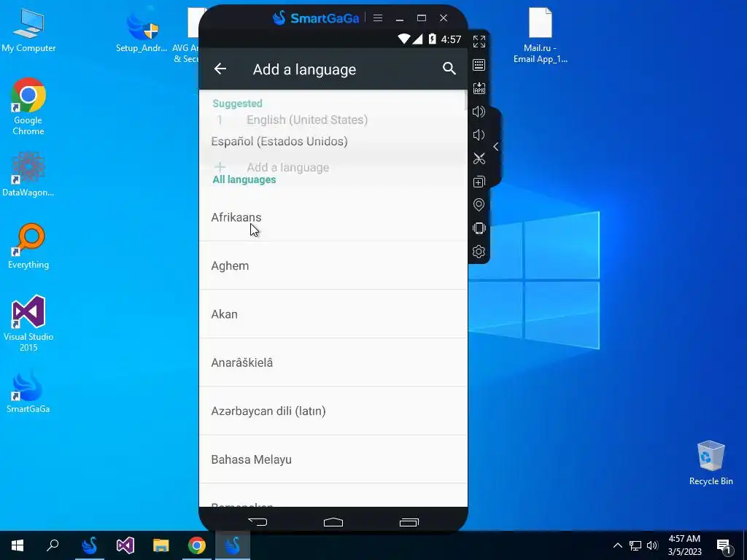Select Anarâškielâ language row

(333, 362)
